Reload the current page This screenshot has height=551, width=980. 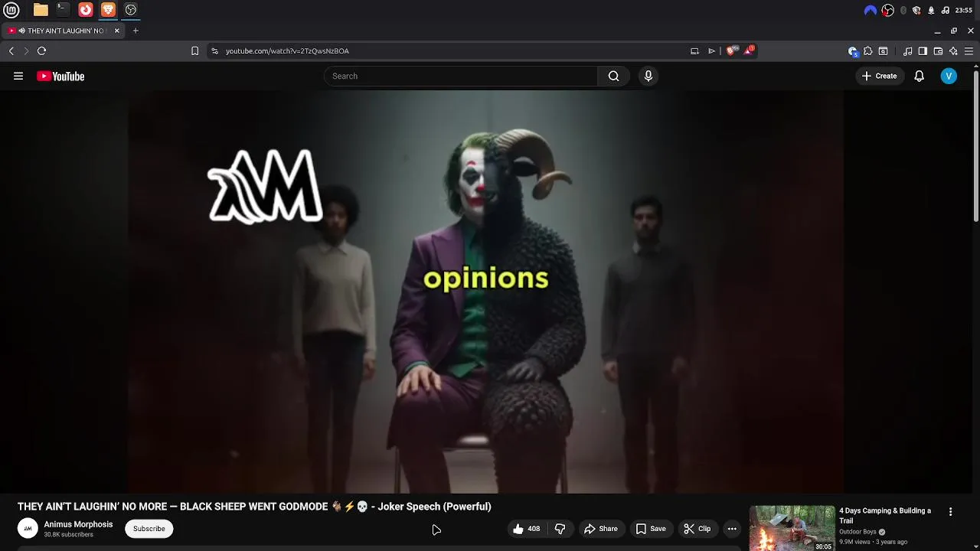[41, 51]
